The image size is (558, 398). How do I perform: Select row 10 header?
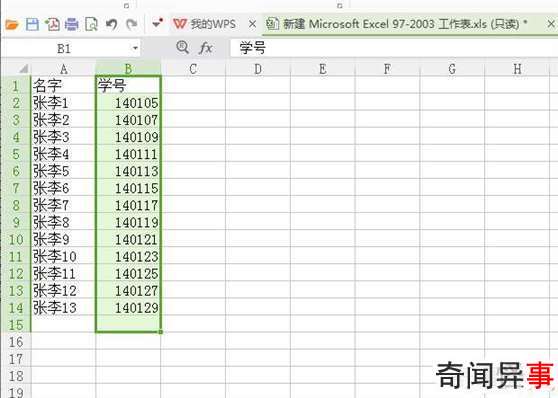16,240
